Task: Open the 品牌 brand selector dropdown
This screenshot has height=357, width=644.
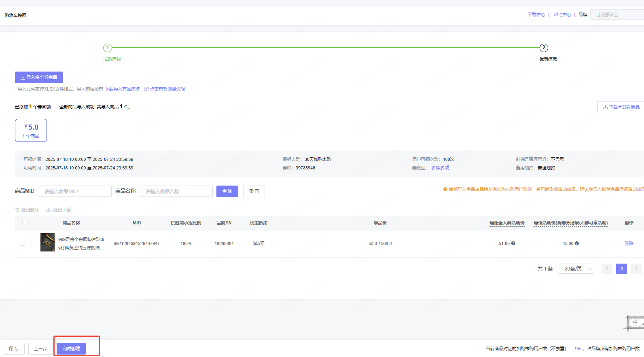Action: click(x=617, y=15)
